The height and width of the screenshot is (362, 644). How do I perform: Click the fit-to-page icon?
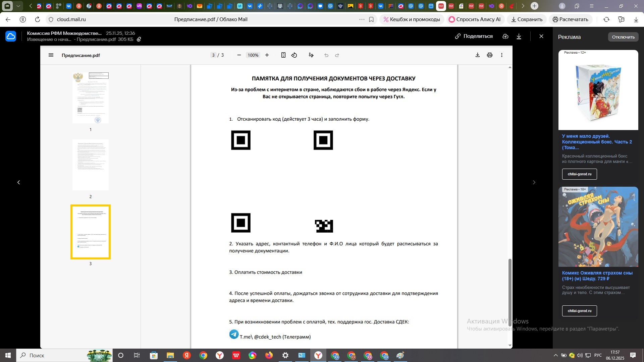[x=283, y=55]
